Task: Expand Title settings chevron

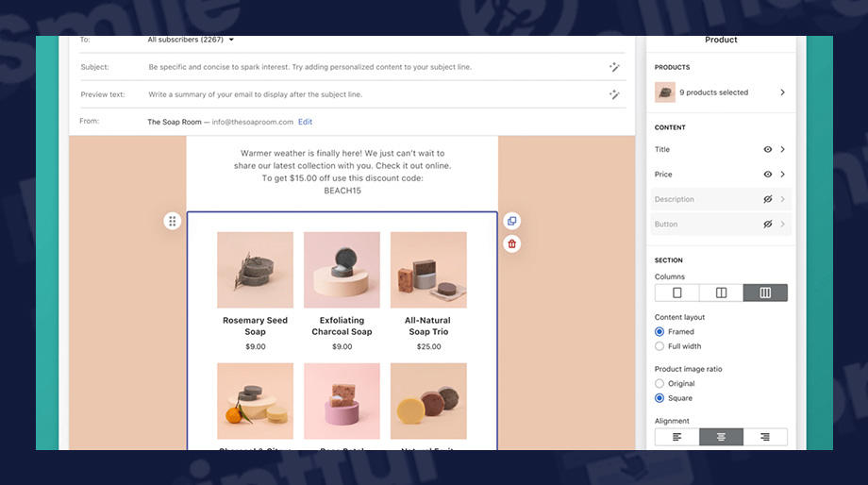Action: click(782, 149)
